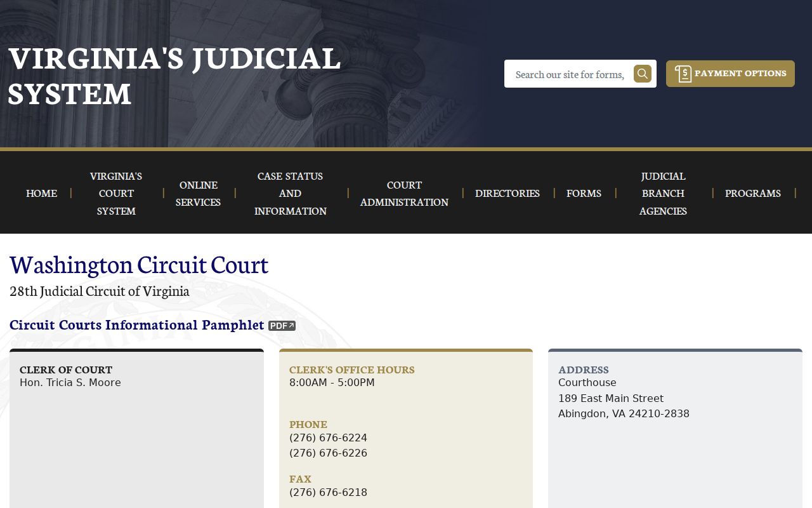Open Payment Options button
The image size is (812, 508).
pos(730,74)
